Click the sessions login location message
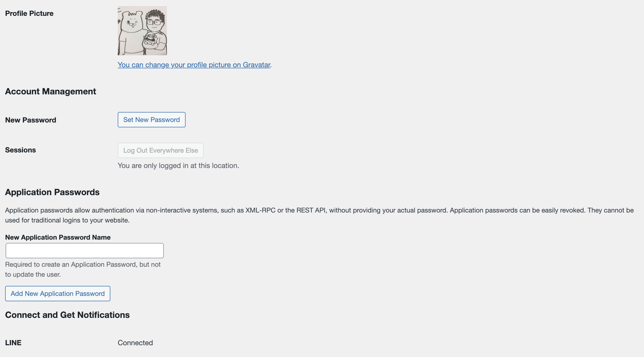The width and height of the screenshot is (644, 357). [178, 165]
